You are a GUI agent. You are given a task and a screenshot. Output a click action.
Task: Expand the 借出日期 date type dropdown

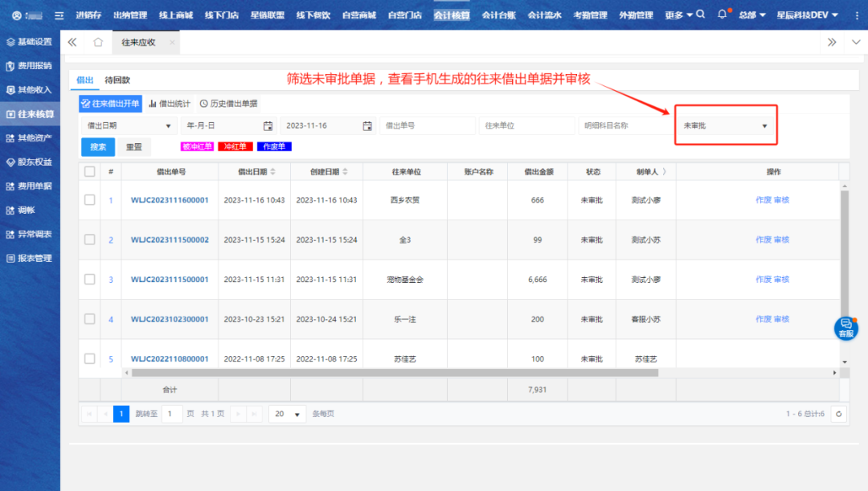(x=129, y=126)
